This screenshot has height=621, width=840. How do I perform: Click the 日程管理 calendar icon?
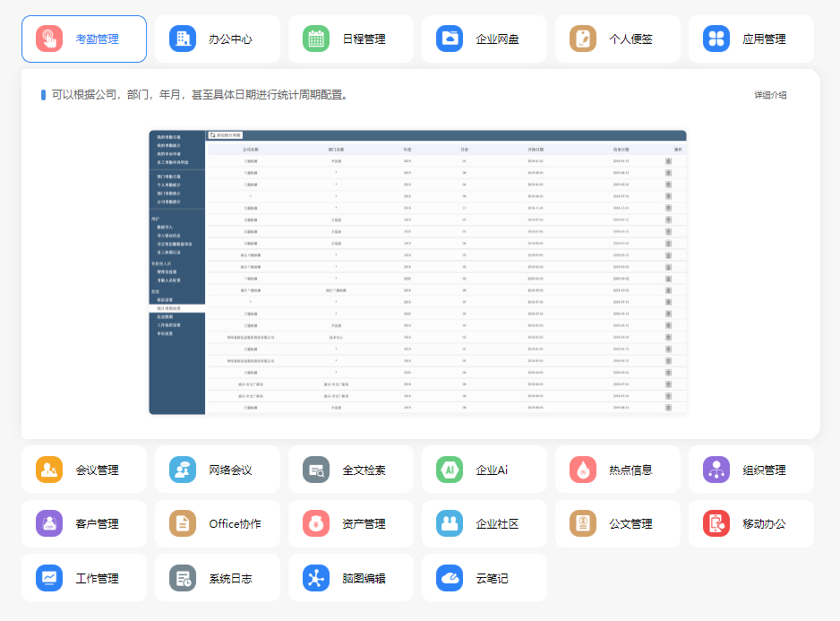click(x=316, y=39)
